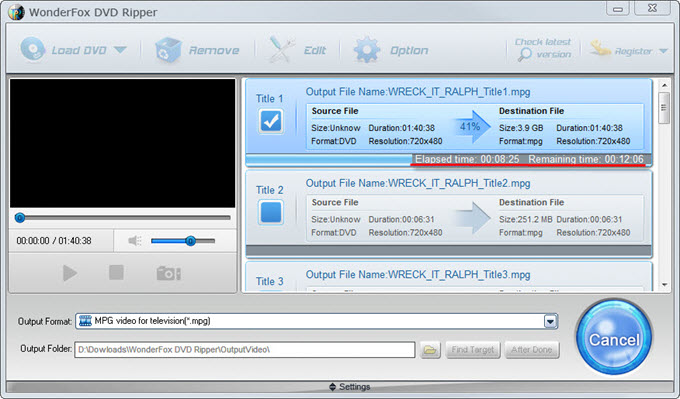This screenshot has width=680, height=399.
Task: Click the Title 1 progress bar
Action: pos(448,160)
